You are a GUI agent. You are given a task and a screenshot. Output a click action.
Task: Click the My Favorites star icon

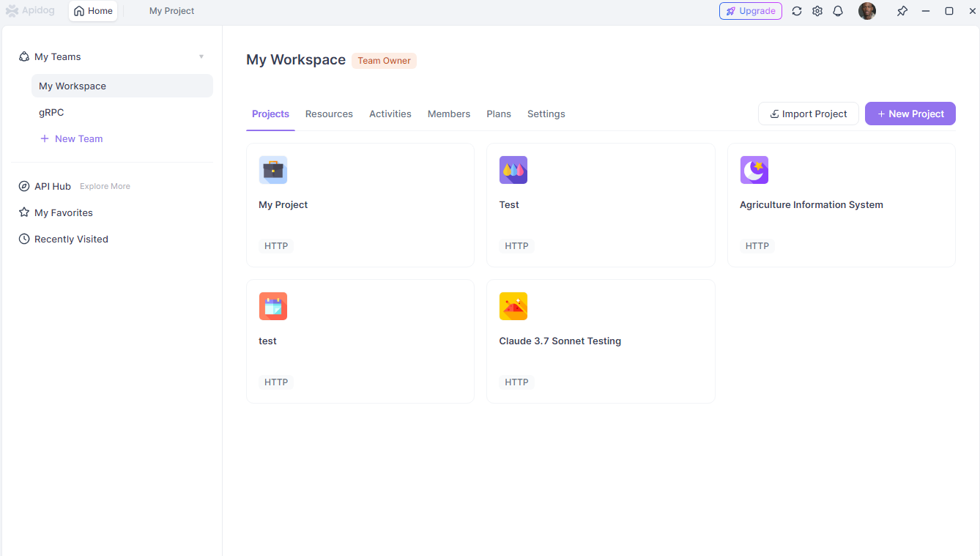[x=24, y=212]
